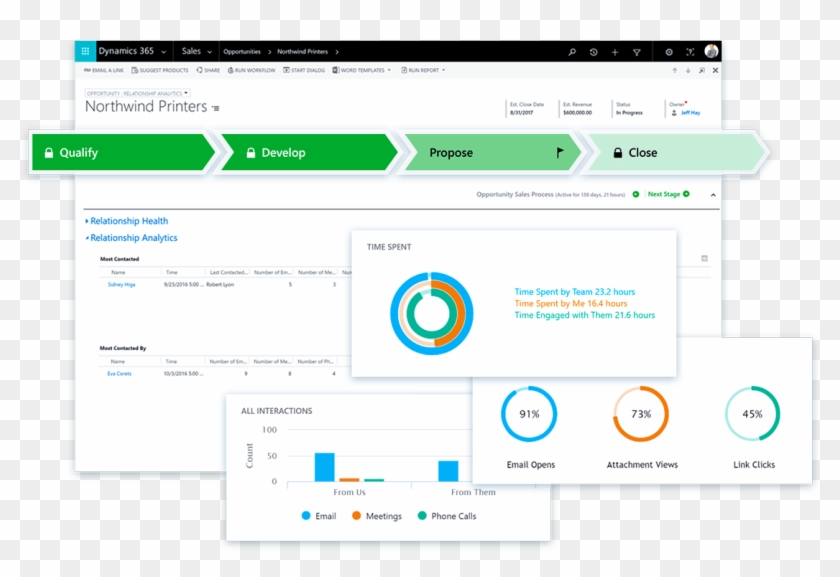
Task: Click Opportunity Sales Process label
Action: 515,194
